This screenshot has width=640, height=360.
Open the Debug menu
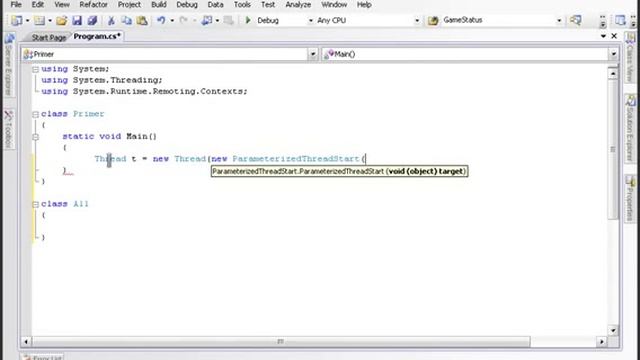point(187,5)
